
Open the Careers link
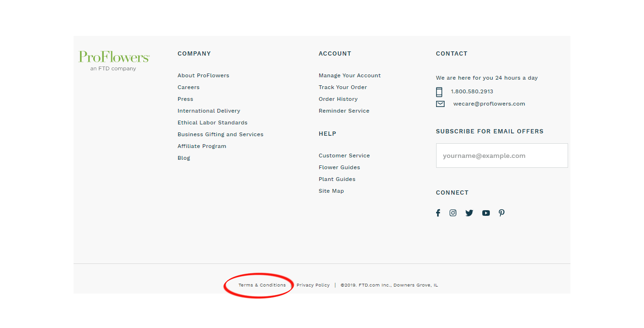tap(189, 87)
